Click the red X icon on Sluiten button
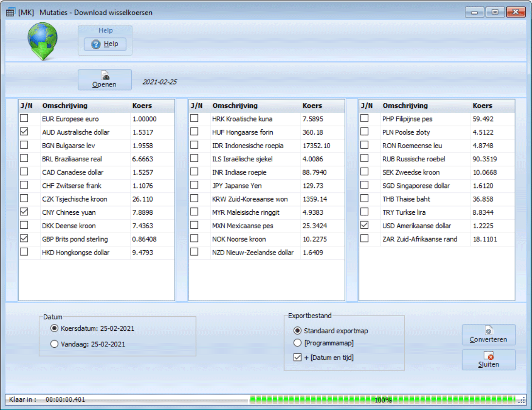The width and height of the screenshot is (532, 410). point(491,356)
